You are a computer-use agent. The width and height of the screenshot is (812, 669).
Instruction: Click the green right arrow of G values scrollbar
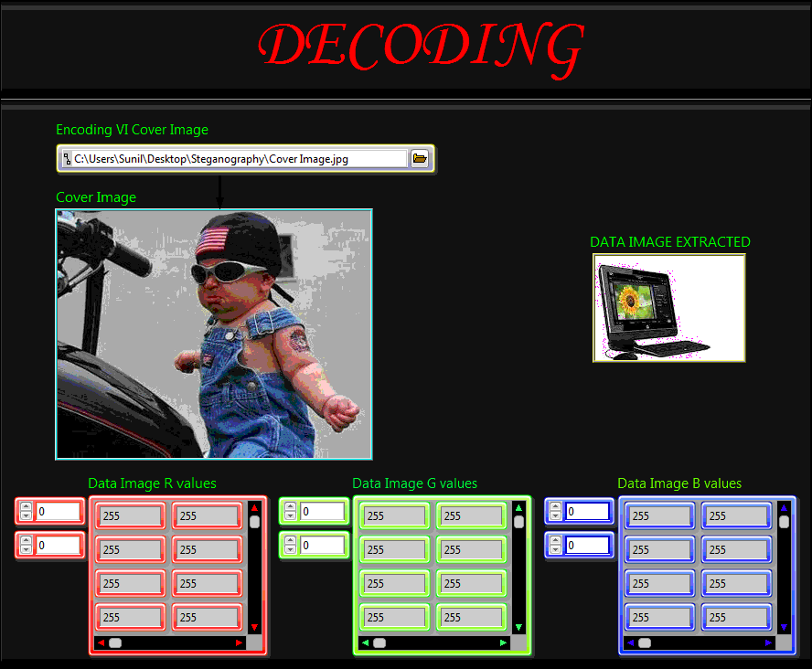tap(503, 643)
